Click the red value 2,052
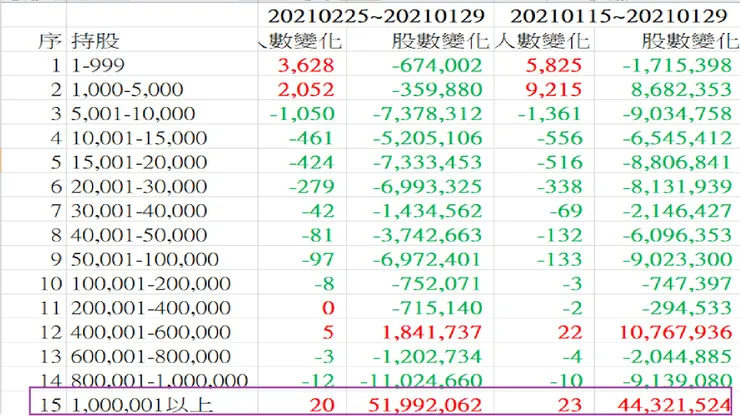Image resolution: width=740 pixels, height=416 pixels. tap(306, 90)
